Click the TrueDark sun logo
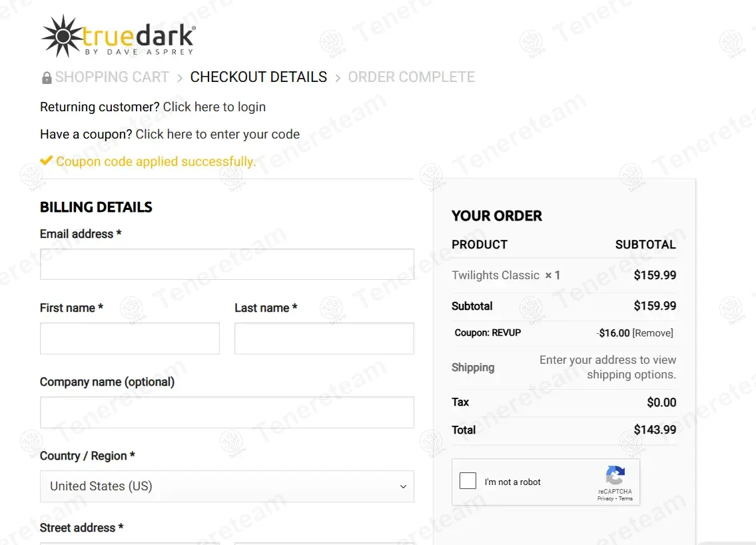Image resolution: width=756 pixels, height=545 pixels. (62, 36)
